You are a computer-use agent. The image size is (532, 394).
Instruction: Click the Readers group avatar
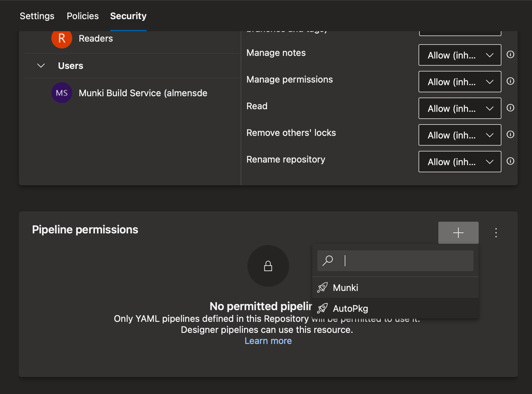[62, 39]
